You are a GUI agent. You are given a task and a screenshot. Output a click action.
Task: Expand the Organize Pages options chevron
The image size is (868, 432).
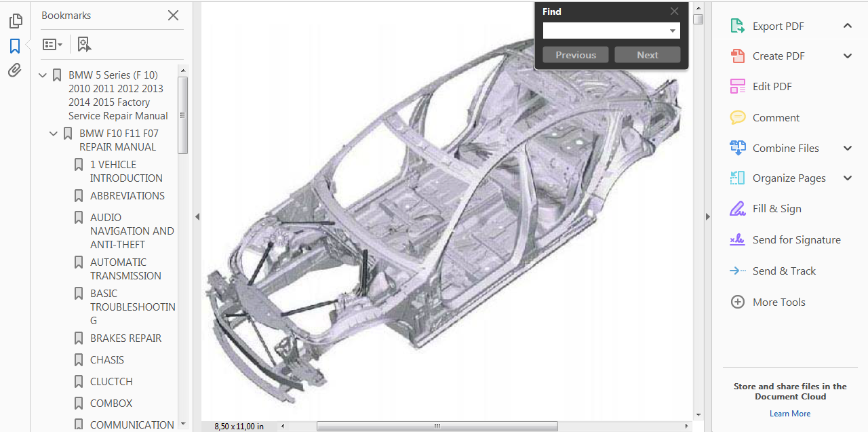[x=848, y=178]
